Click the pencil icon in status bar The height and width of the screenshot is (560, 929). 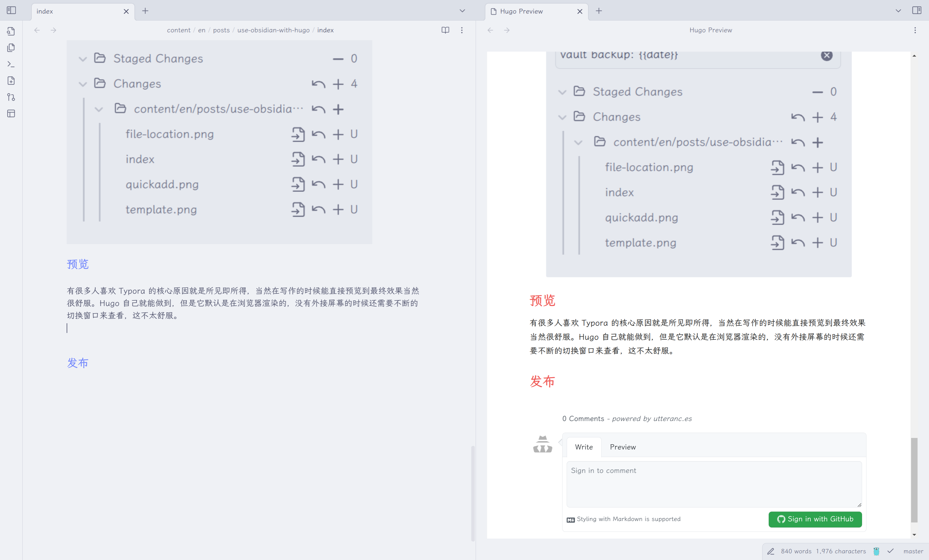[x=771, y=551]
